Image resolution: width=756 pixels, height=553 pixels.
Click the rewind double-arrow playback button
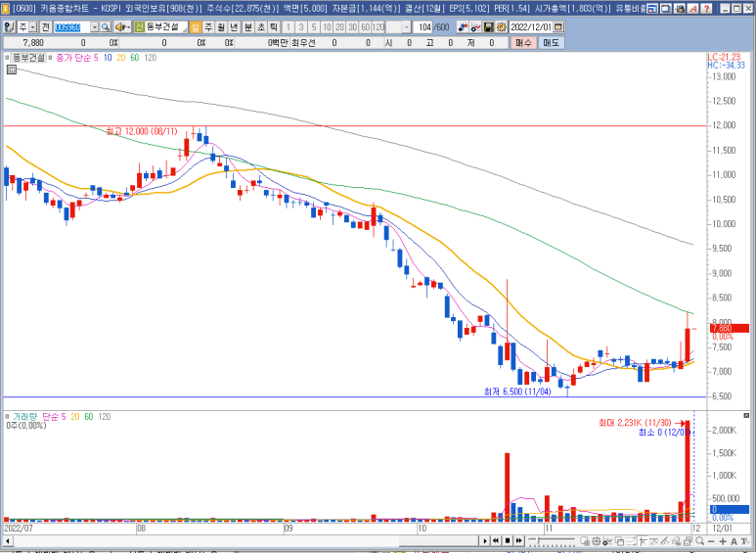tap(496, 541)
